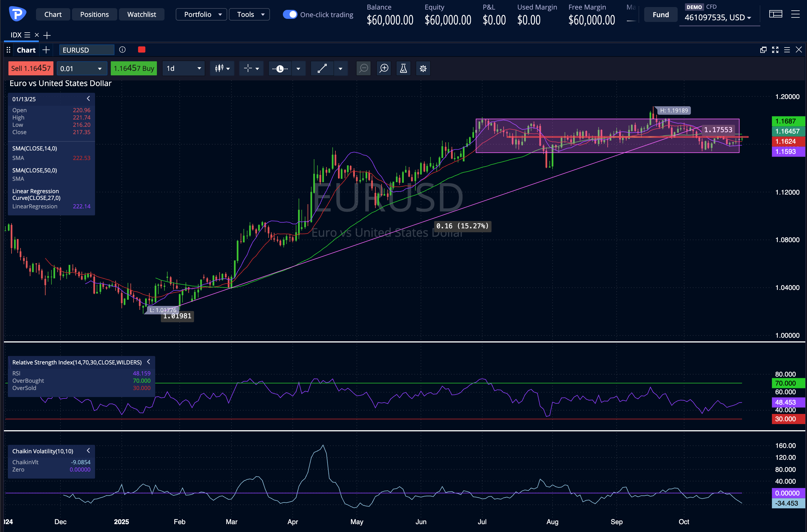Open the 1d timeframe dropdown
The height and width of the screenshot is (532, 807).
184,69
